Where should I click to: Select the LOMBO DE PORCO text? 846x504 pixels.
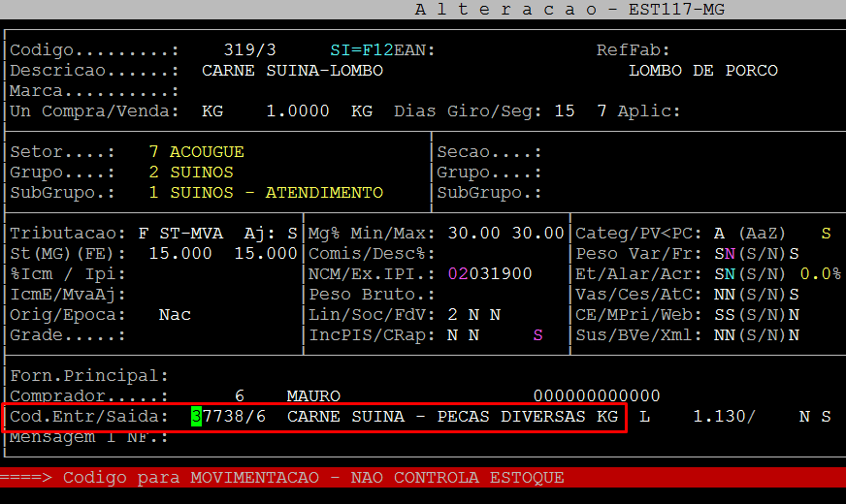coord(702,71)
